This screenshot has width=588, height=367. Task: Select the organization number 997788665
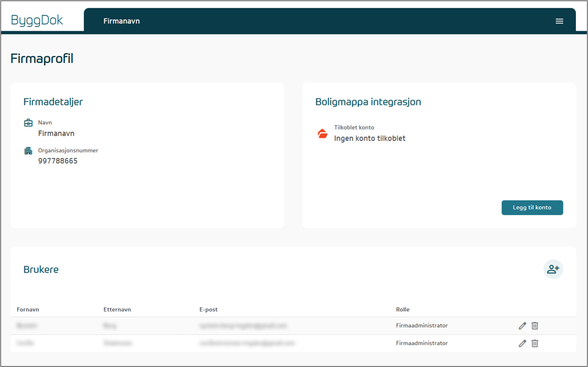click(58, 161)
